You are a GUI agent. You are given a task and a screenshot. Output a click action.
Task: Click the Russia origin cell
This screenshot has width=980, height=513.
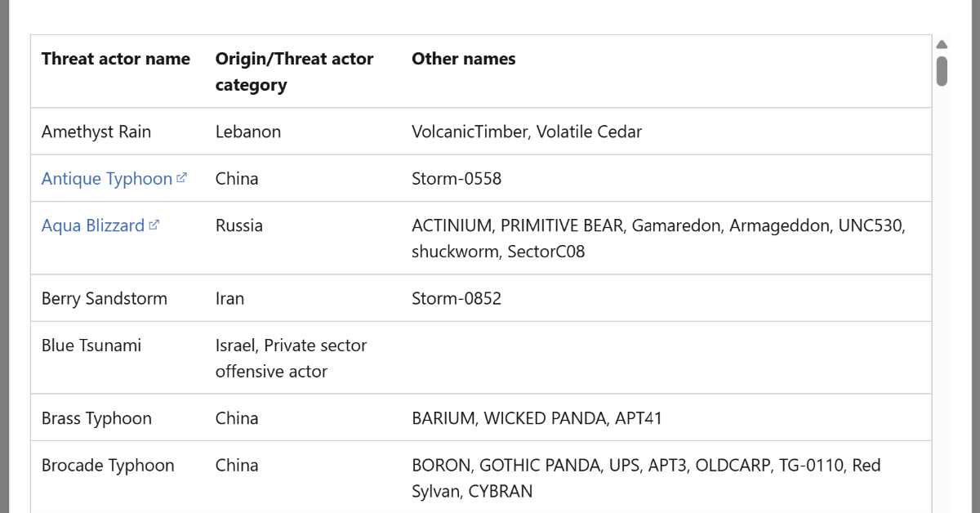[239, 225]
